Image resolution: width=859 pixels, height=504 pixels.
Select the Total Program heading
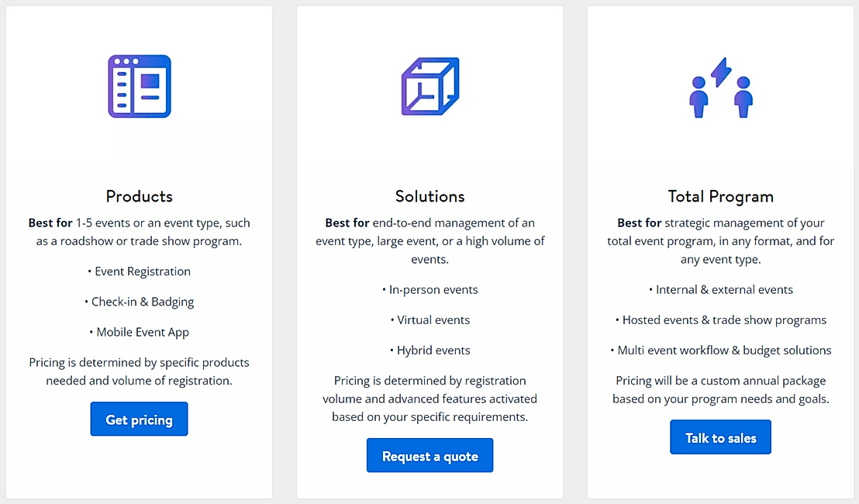(x=720, y=196)
